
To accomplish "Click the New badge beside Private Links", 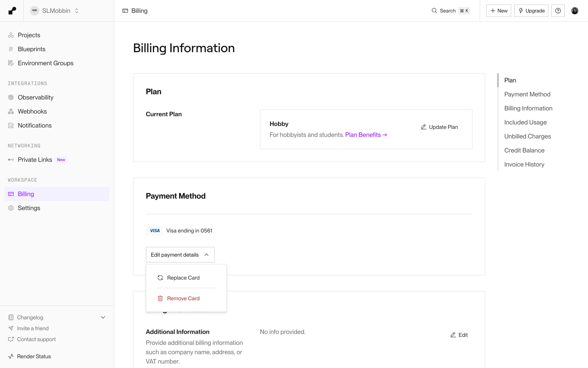I will (x=61, y=160).
